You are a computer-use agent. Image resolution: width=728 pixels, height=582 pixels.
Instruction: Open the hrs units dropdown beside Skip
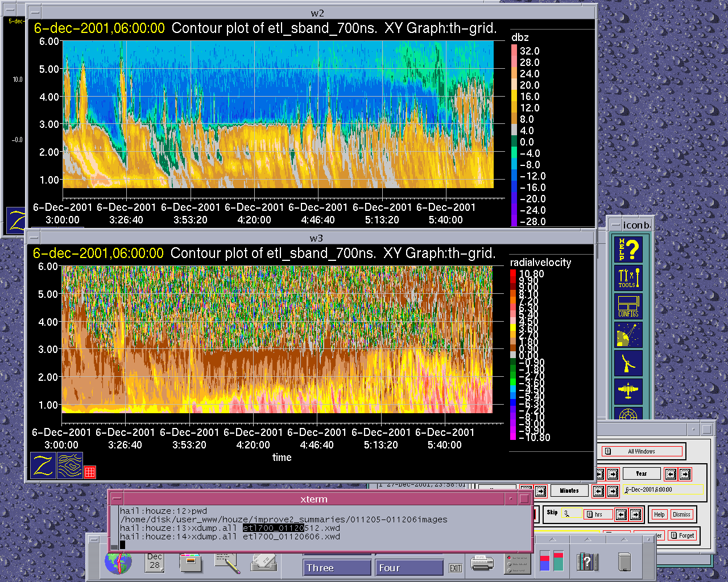598,514
